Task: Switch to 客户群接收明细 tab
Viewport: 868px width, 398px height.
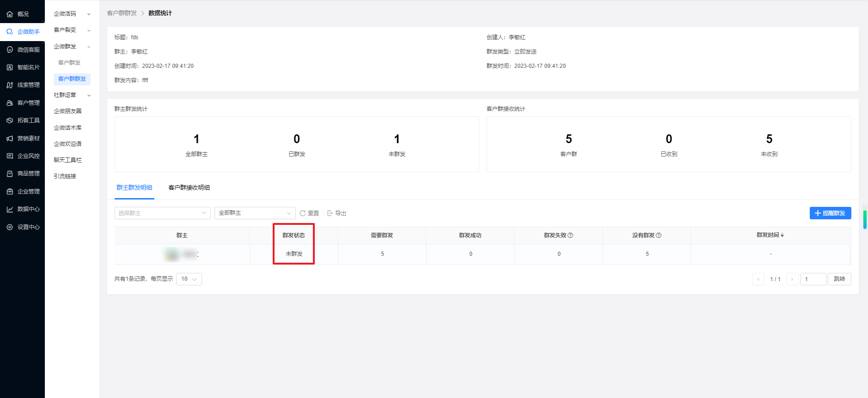Action: [x=189, y=187]
